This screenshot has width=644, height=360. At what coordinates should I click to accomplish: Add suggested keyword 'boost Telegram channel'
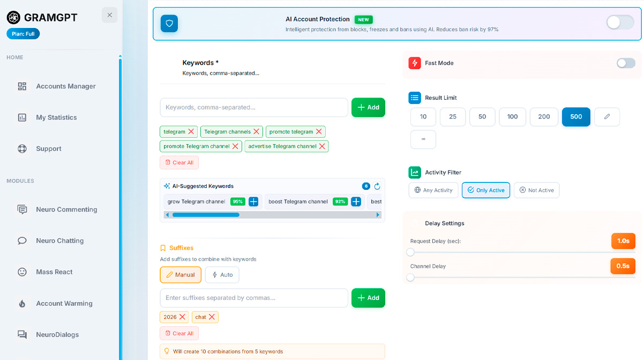[x=356, y=202]
